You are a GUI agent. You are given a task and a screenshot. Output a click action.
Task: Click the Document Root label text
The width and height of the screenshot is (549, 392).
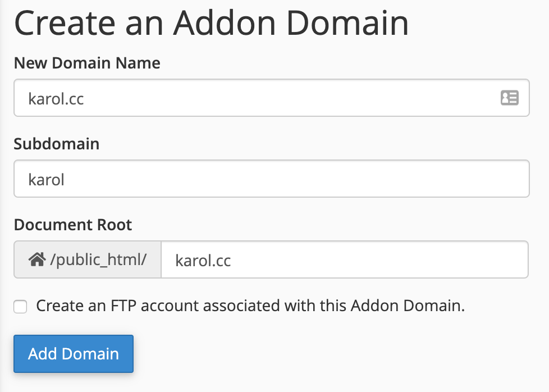(x=73, y=225)
